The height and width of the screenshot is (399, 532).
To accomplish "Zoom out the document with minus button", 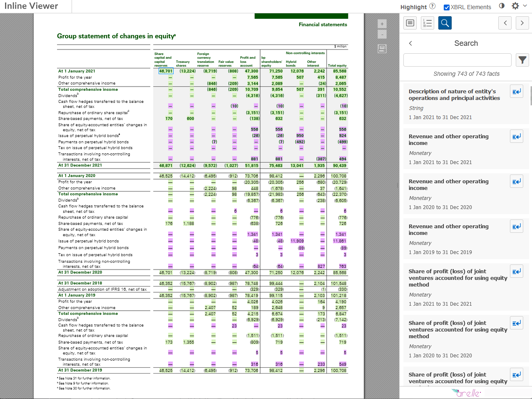I will tap(382, 34).
